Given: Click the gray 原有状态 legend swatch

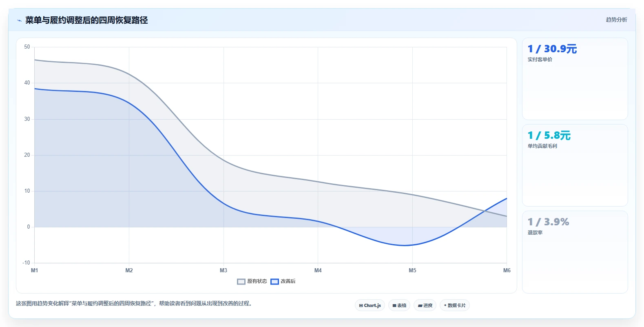Looking at the screenshot, I should pos(241,281).
